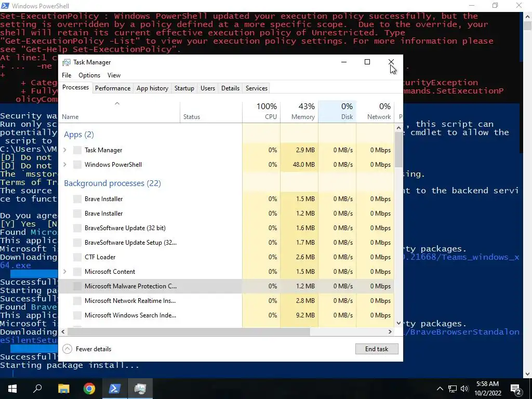This screenshot has height=399, width=532.
Task: Collapse view with Fewer details
Action: tap(87, 349)
